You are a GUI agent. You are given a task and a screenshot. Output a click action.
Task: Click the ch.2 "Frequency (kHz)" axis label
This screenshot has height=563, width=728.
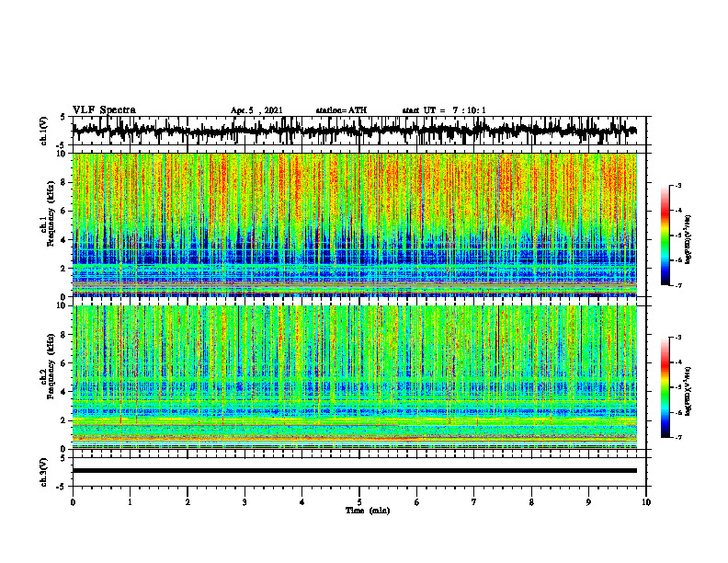(51, 366)
